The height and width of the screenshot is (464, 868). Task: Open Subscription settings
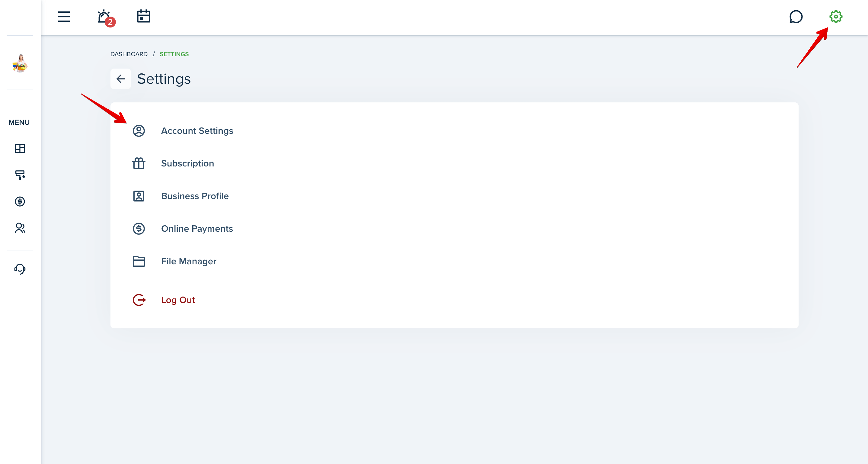click(187, 163)
